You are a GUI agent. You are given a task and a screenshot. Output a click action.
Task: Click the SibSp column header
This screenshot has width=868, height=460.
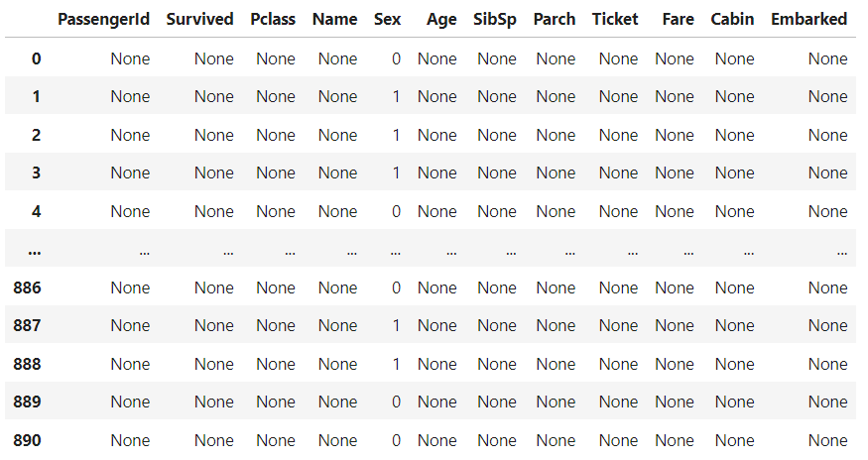pos(495,19)
